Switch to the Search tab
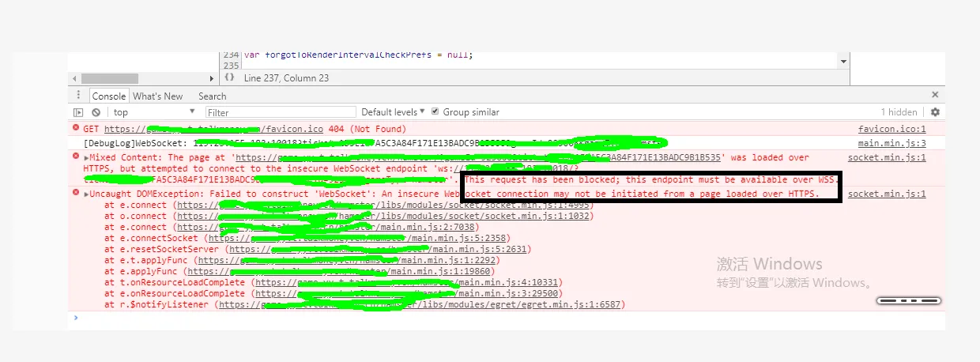This screenshot has height=362, width=980. [x=212, y=96]
